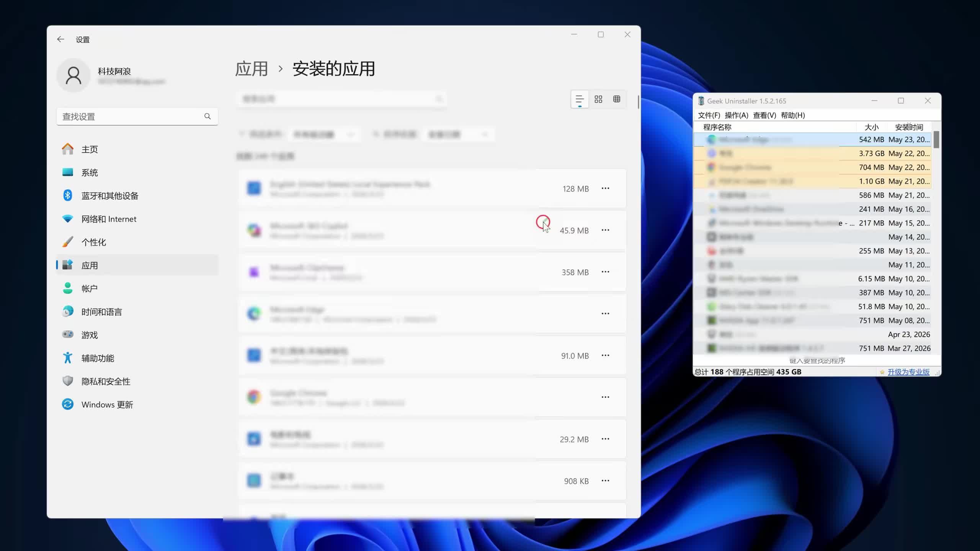
Task: Click the blurred app search box
Action: (x=341, y=99)
